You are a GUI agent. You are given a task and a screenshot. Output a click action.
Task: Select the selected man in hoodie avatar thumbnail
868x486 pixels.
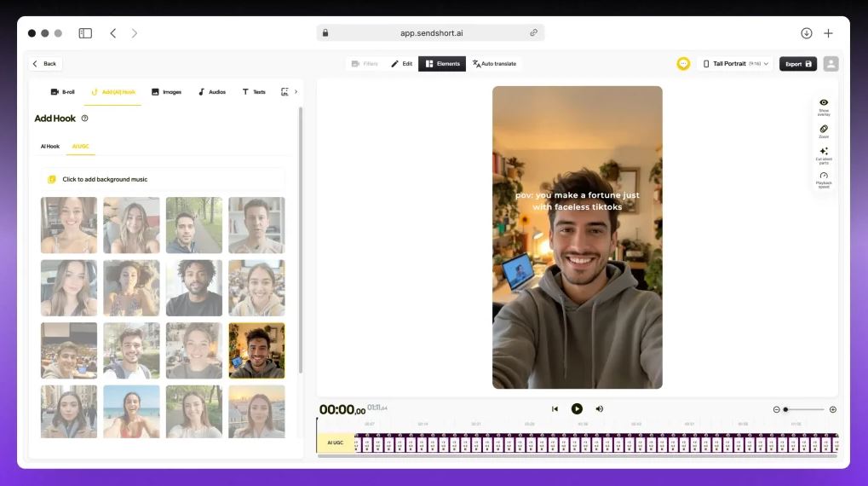point(257,350)
